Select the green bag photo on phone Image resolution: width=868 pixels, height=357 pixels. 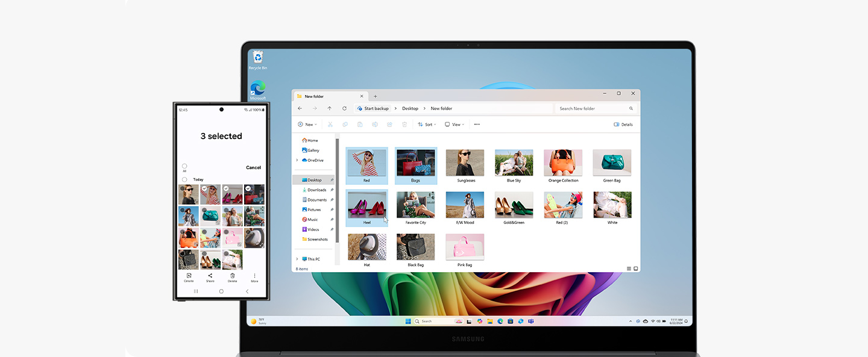tap(210, 217)
